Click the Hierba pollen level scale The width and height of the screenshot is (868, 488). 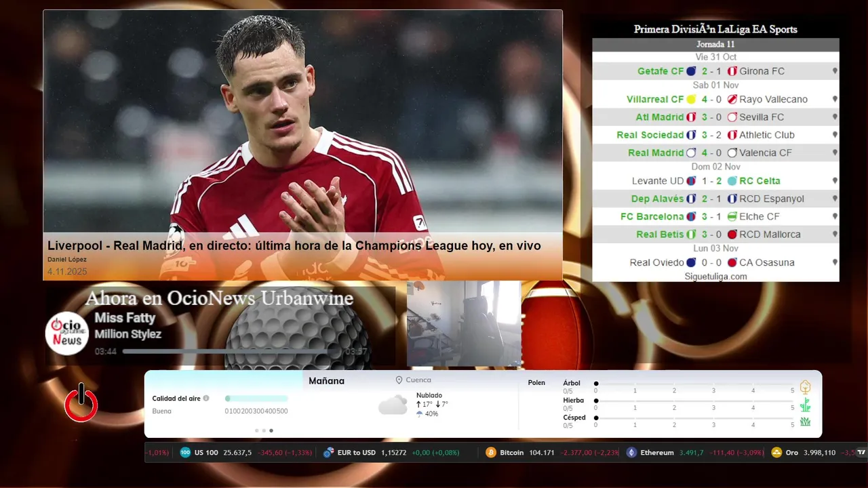pos(694,401)
